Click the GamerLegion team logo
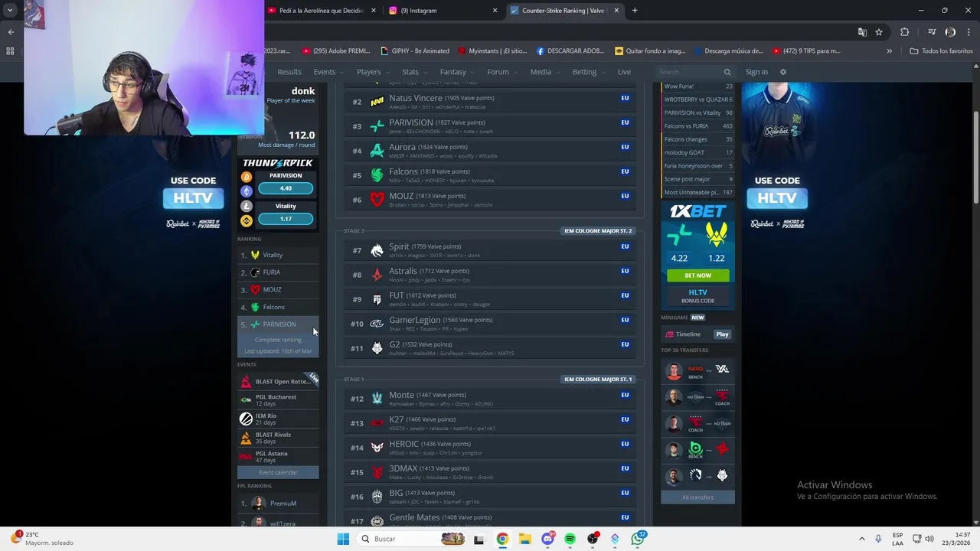This screenshot has width=980, height=551. tap(377, 324)
